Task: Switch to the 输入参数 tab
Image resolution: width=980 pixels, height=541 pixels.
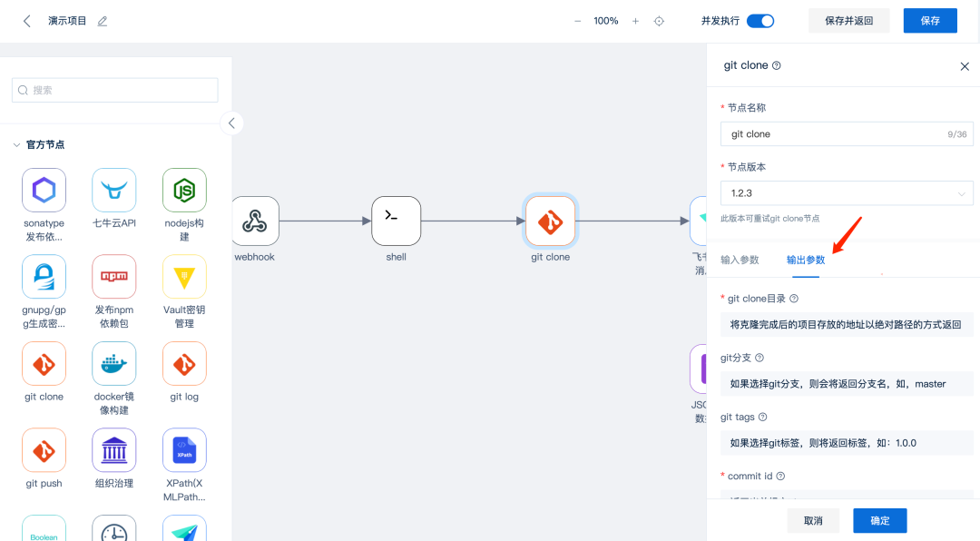Action: (740, 261)
